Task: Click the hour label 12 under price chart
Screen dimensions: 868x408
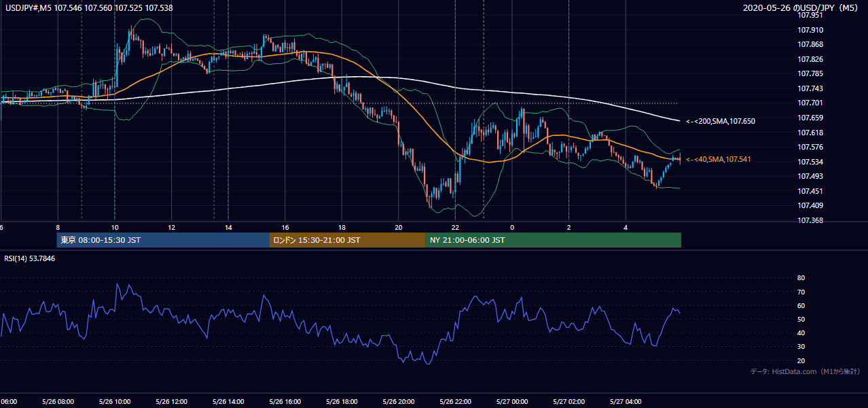Action: click(172, 228)
